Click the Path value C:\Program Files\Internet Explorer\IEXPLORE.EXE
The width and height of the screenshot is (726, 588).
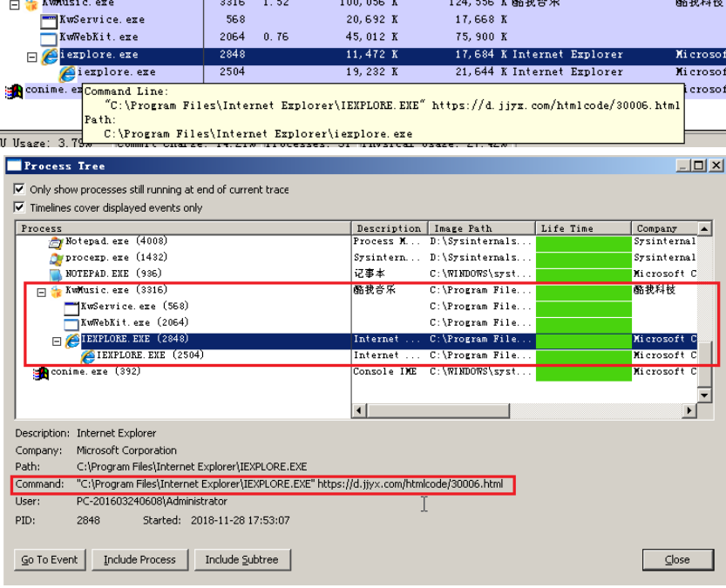point(192,467)
